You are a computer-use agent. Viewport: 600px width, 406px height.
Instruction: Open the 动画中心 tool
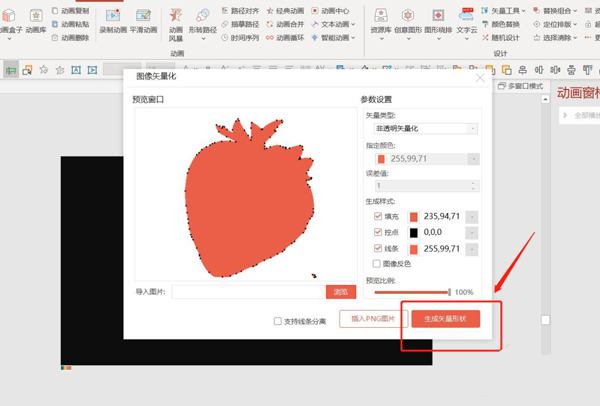point(330,11)
